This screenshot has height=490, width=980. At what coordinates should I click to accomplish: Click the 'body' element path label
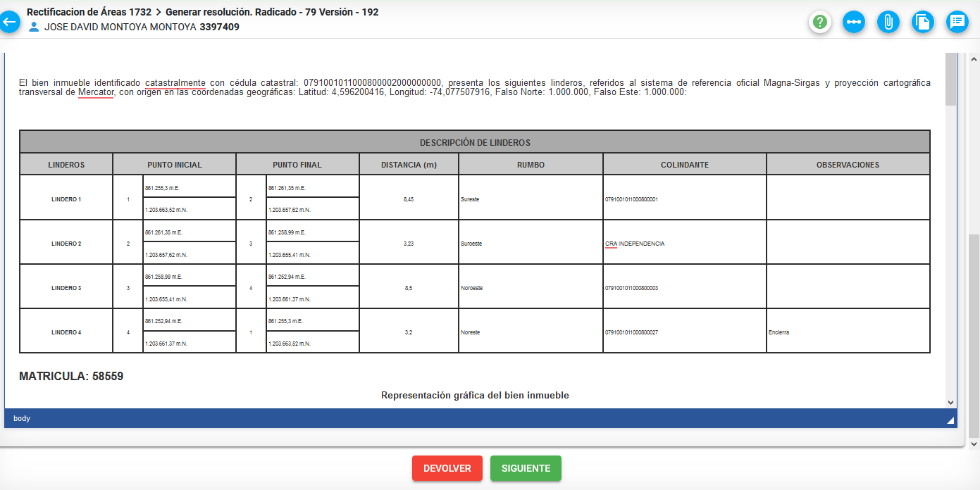coord(22,418)
